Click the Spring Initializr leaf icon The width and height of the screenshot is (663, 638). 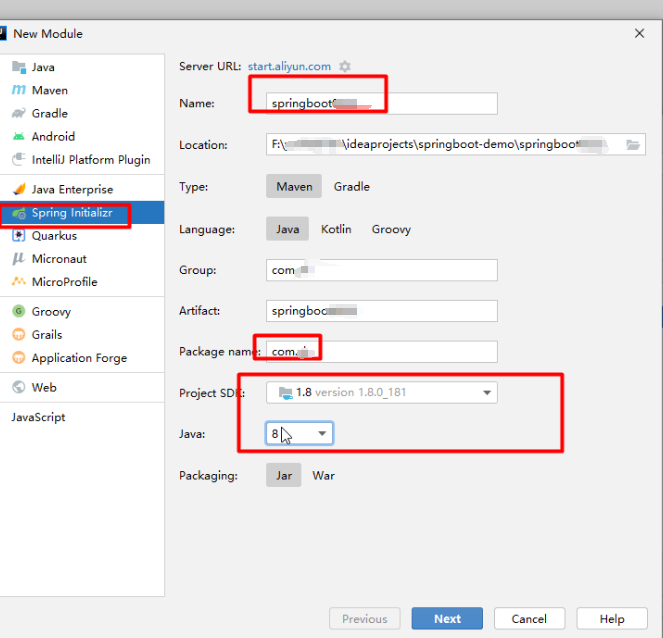pos(19,213)
